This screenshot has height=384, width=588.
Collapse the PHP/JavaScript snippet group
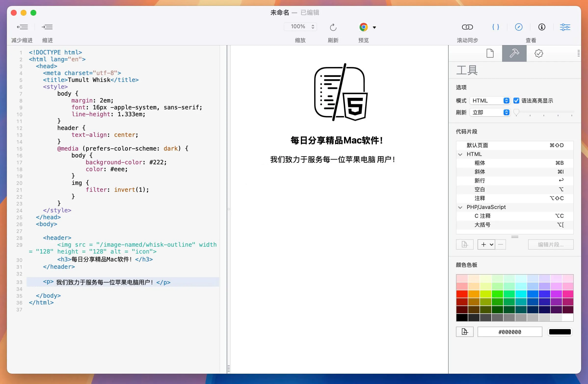click(460, 207)
